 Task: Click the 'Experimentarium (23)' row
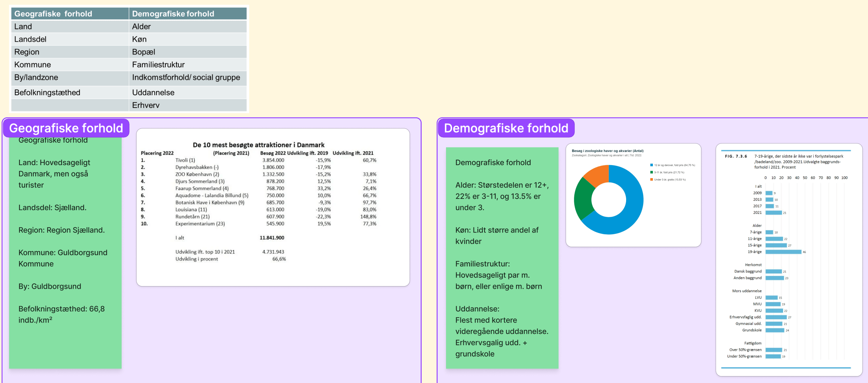[259, 224]
